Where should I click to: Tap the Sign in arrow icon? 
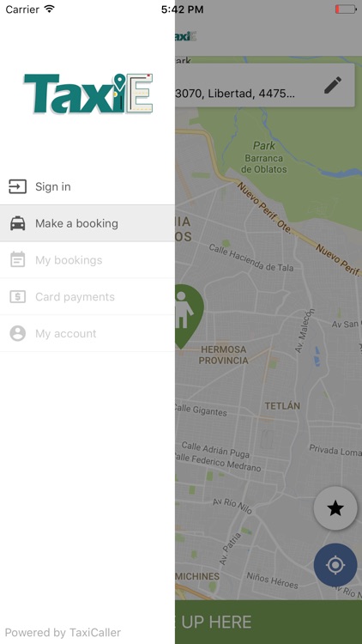[x=18, y=186]
